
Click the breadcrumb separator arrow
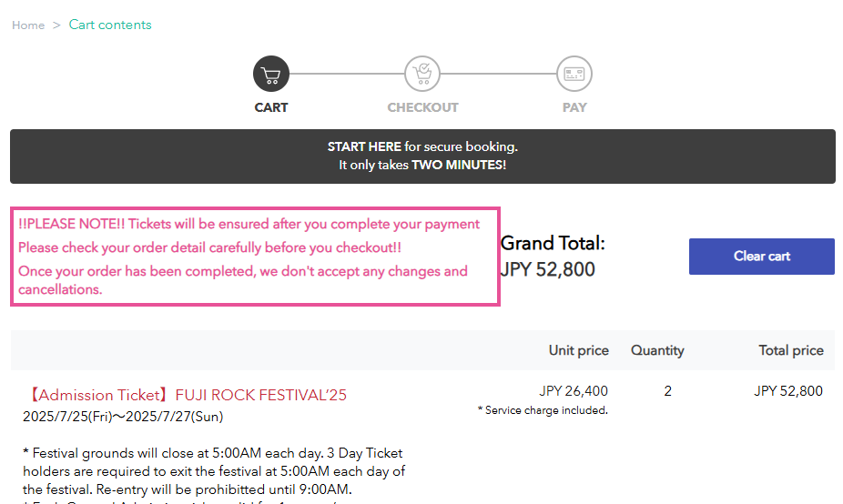click(x=56, y=25)
